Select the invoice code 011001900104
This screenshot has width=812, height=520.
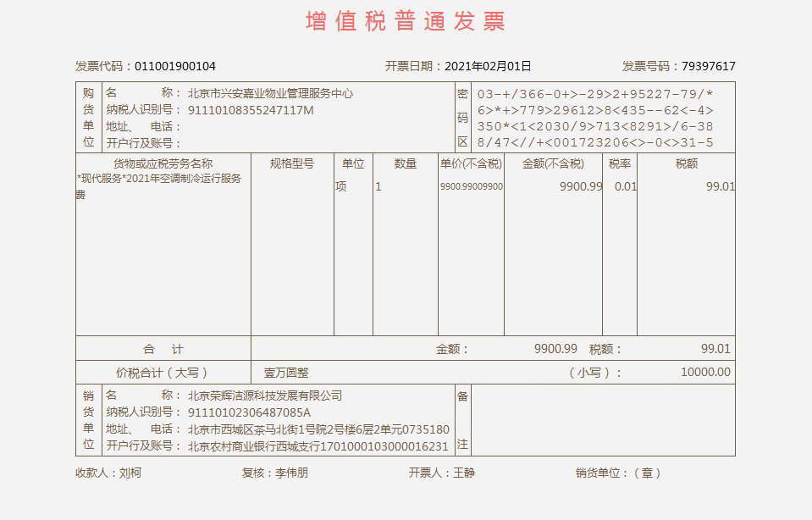click(x=175, y=66)
